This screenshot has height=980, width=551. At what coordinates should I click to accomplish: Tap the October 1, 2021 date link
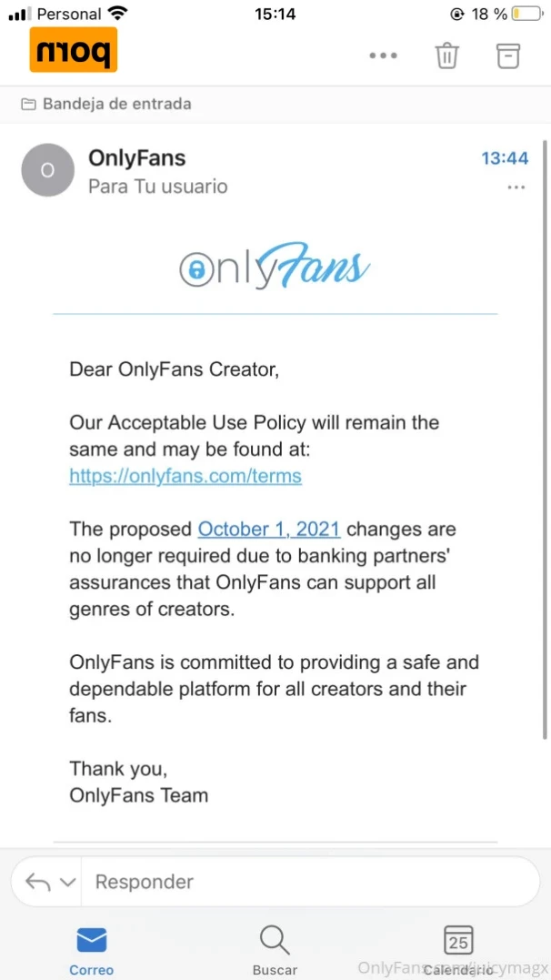(269, 530)
